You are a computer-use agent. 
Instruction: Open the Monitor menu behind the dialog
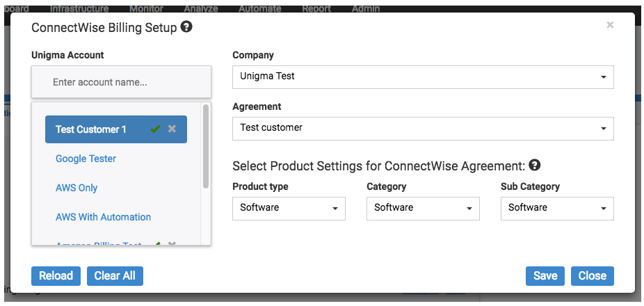(146, 8)
